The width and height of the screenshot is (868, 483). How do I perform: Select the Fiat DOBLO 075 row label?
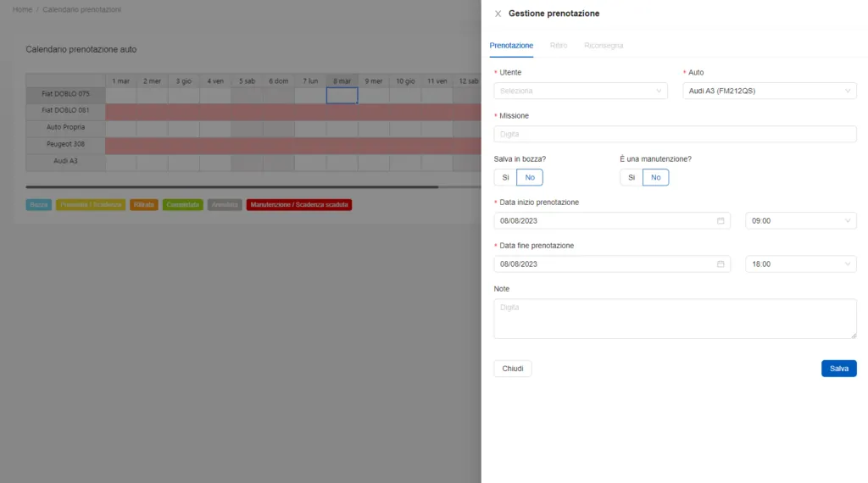tap(65, 94)
